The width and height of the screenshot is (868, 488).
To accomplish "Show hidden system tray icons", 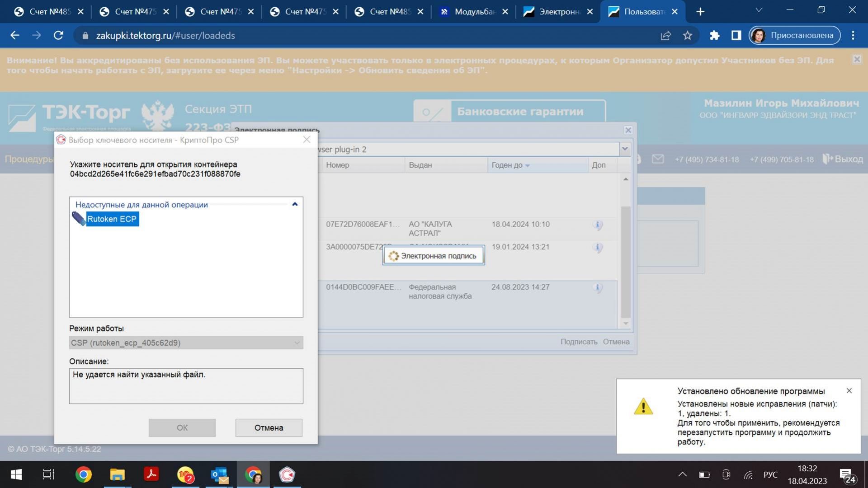I will (x=682, y=474).
